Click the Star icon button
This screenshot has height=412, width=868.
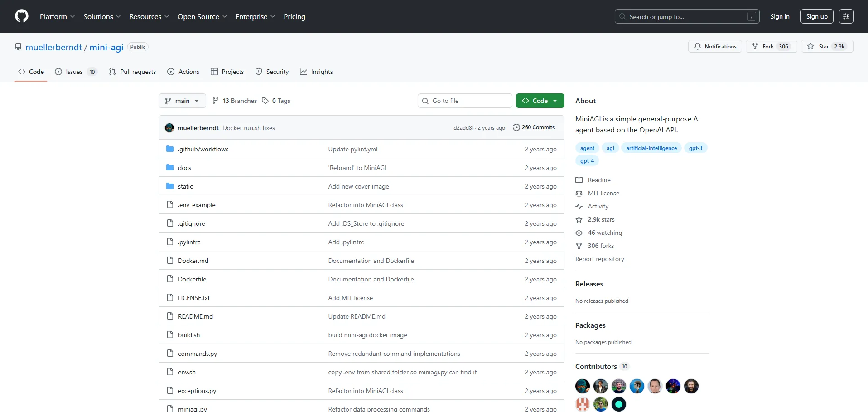tap(810, 47)
